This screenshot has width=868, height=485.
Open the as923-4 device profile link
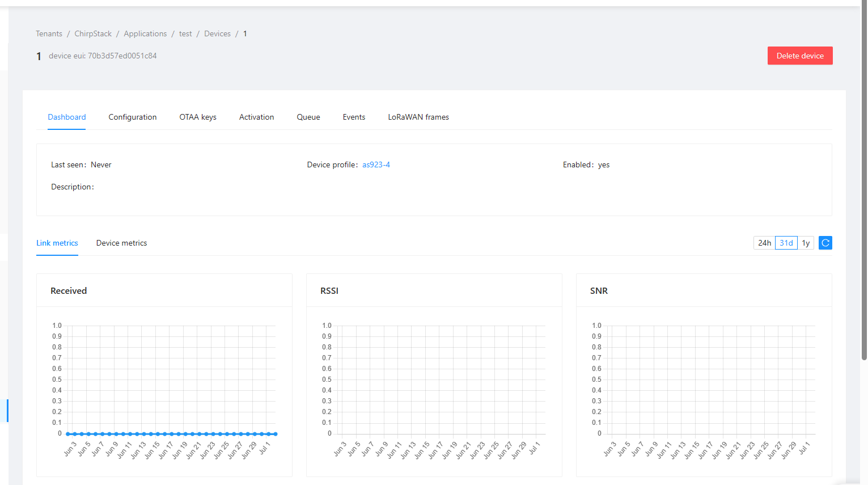click(x=376, y=165)
